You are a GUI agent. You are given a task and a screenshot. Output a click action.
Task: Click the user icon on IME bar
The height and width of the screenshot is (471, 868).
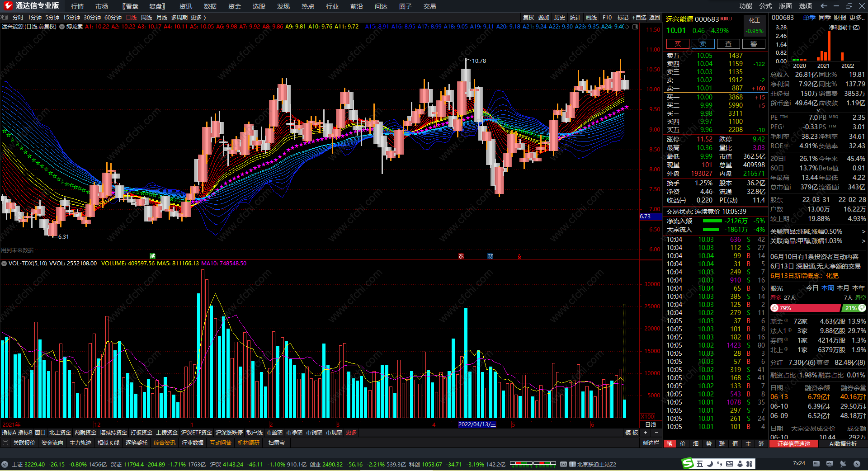[740, 464]
